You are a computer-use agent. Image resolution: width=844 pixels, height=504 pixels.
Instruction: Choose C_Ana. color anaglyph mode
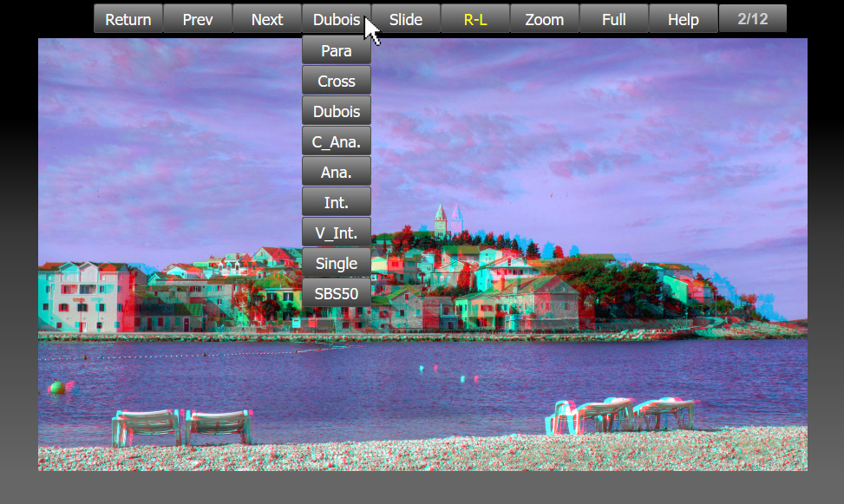pyautogui.click(x=337, y=141)
